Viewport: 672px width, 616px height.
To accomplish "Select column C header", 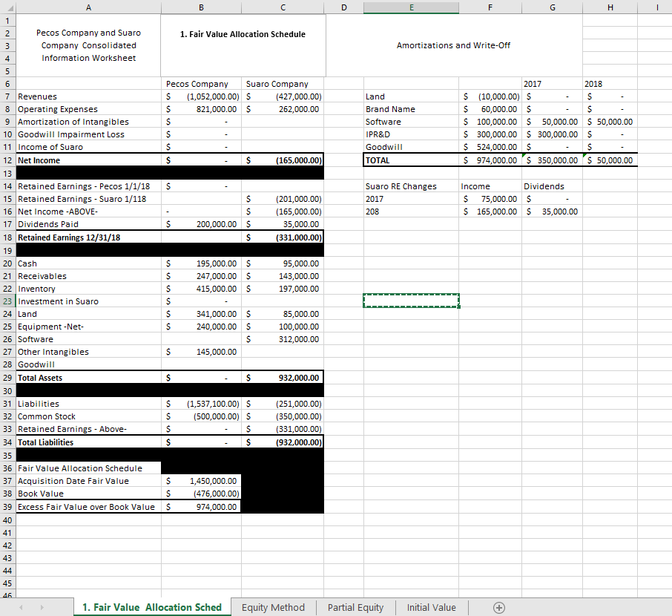I will [283, 7].
